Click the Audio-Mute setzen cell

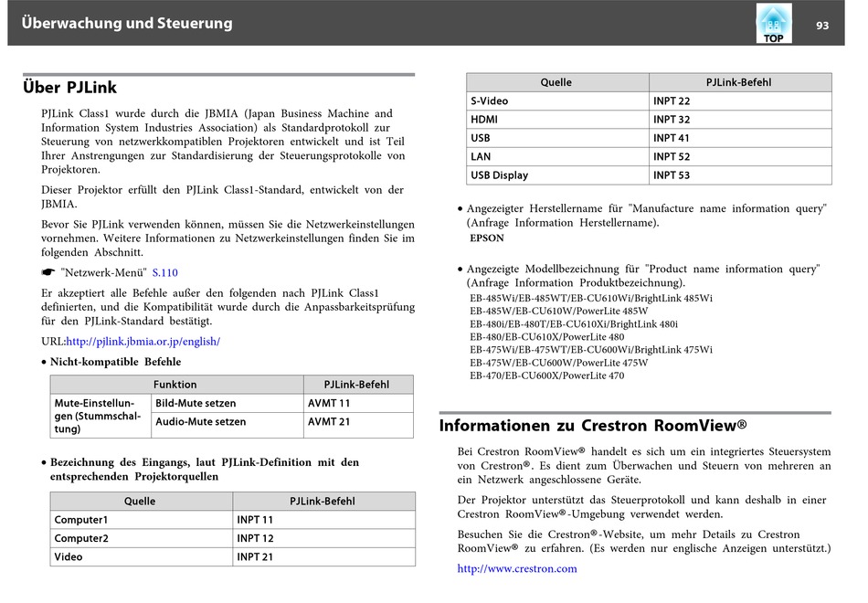pyautogui.click(x=227, y=425)
